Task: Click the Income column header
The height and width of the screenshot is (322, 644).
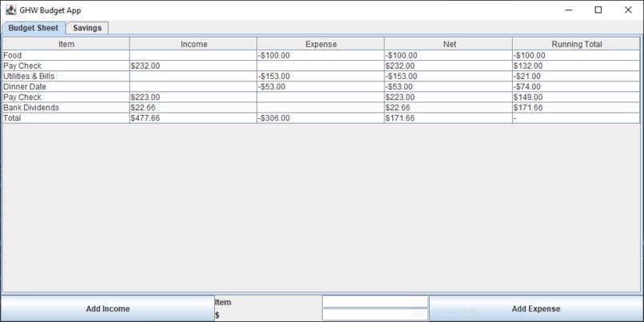Action: pyautogui.click(x=193, y=44)
